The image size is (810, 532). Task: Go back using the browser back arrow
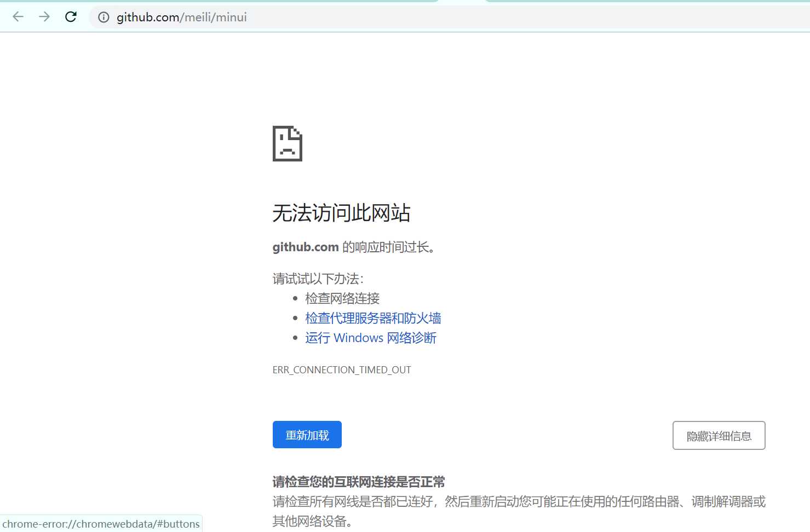pyautogui.click(x=18, y=17)
